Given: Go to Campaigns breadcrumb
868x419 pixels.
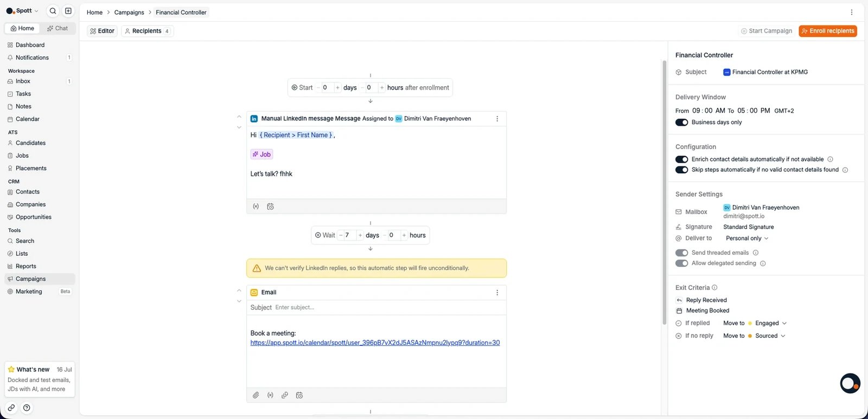Looking at the screenshot, I should (x=129, y=12).
